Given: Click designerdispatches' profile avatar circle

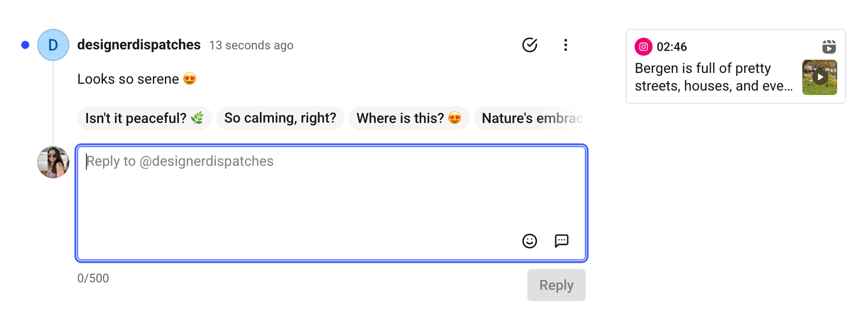Looking at the screenshot, I should coord(53,45).
